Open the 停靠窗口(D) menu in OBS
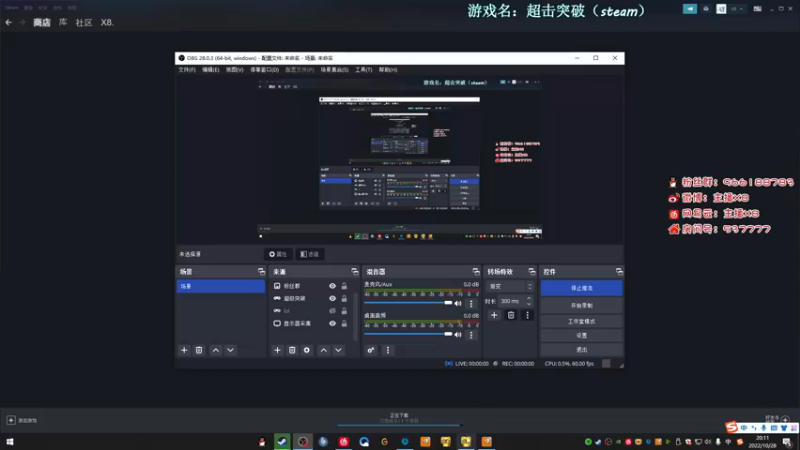800x450 pixels. (264, 70)
